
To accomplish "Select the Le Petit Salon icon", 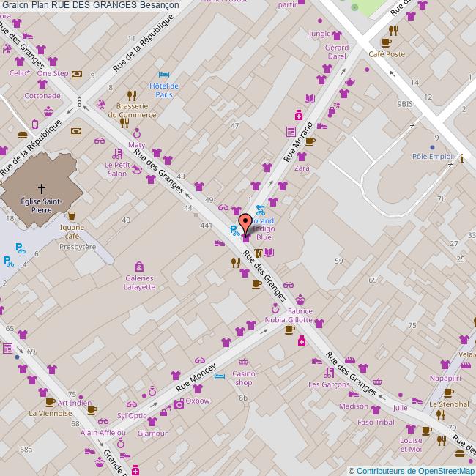I will tap(117, 155).
